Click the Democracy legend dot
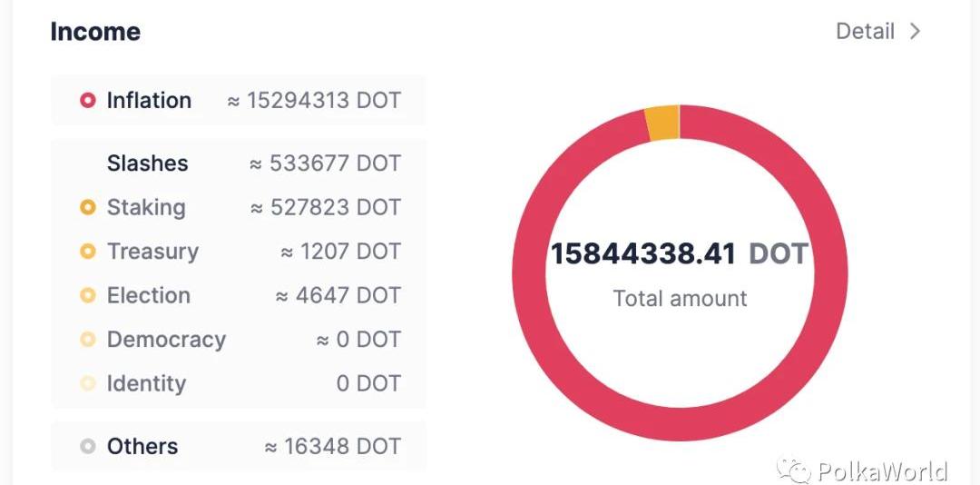Viewport: 980px width, 485px height. tap(88, 339)
